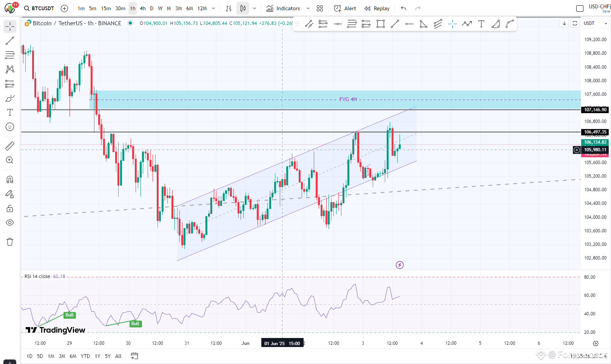Open chart settings gear on time axis
The image size is (611, 364).
[x=596, y=343]
